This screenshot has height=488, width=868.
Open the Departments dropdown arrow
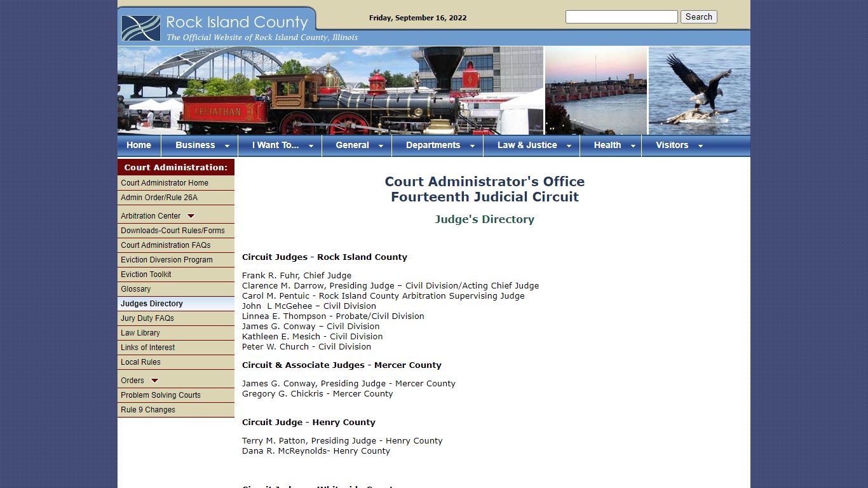click(x=472, y=146)
